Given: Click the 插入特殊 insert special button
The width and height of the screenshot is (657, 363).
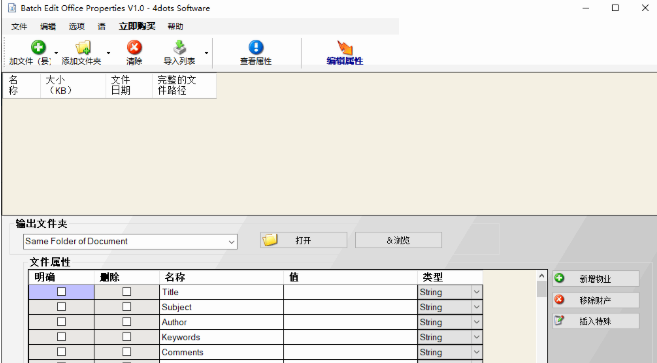Looking at the screenshot, I should [596, 321].
